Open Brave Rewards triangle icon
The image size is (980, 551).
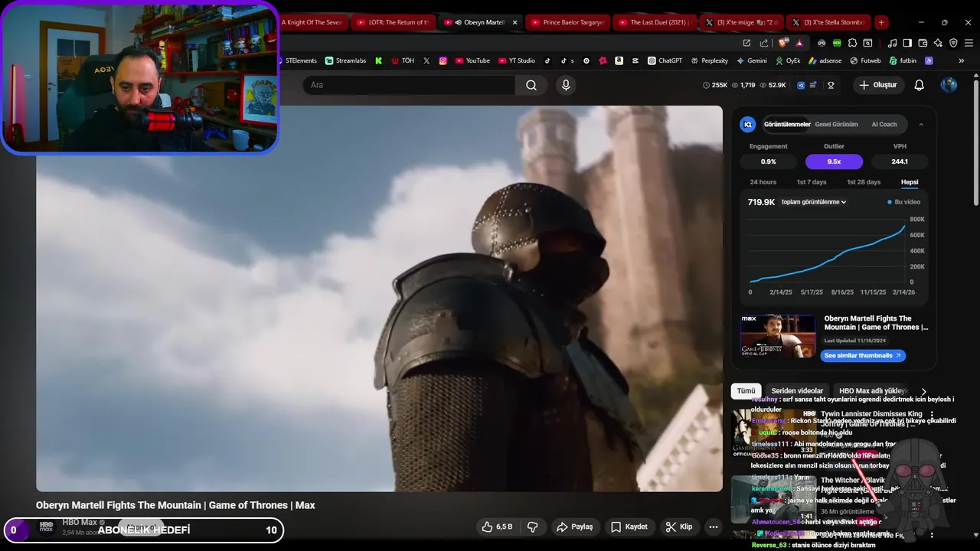point(799,43)
